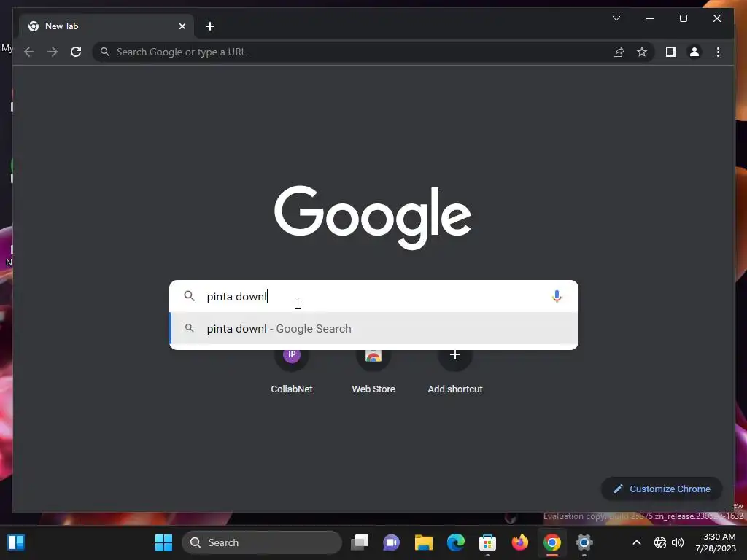Click the taskbar Search field
The image size is (747, 560).
[x=262, y=542]
